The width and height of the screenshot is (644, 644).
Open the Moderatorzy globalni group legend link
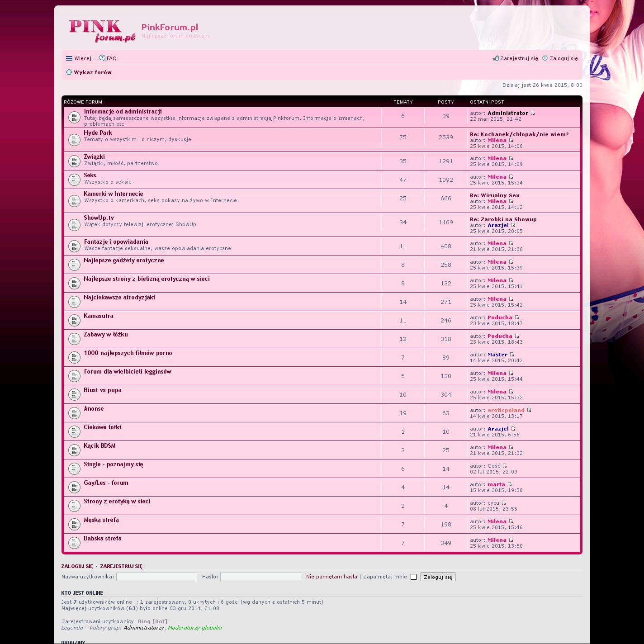click(195, 628)
